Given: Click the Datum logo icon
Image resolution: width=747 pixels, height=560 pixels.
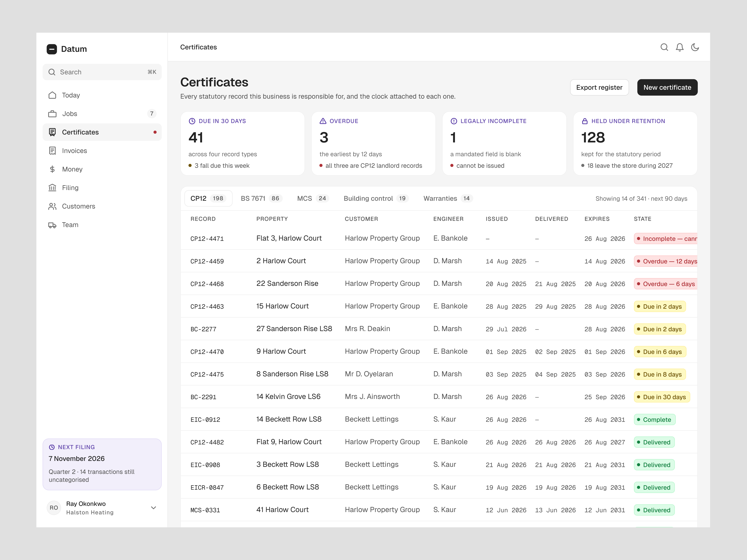Looking at the screenshot, I should click(52, 49).
